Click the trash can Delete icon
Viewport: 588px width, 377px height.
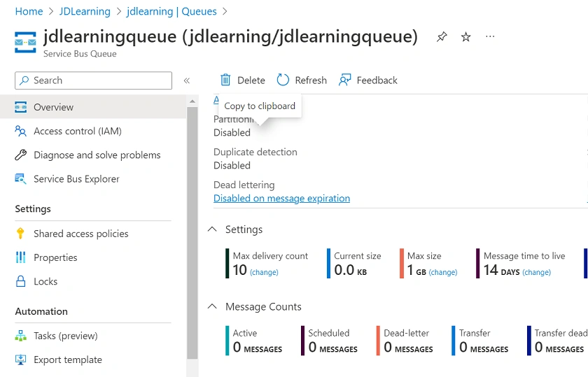pos(225,80)
